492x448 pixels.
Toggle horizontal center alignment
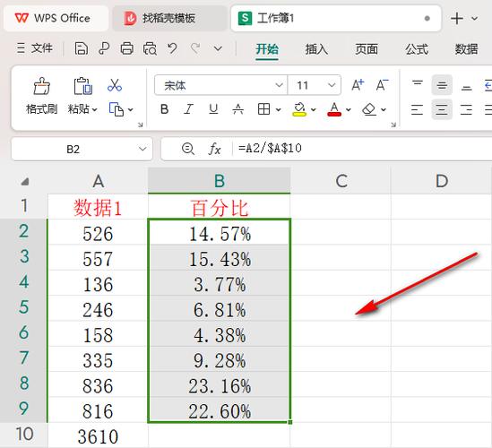[442, 109]
